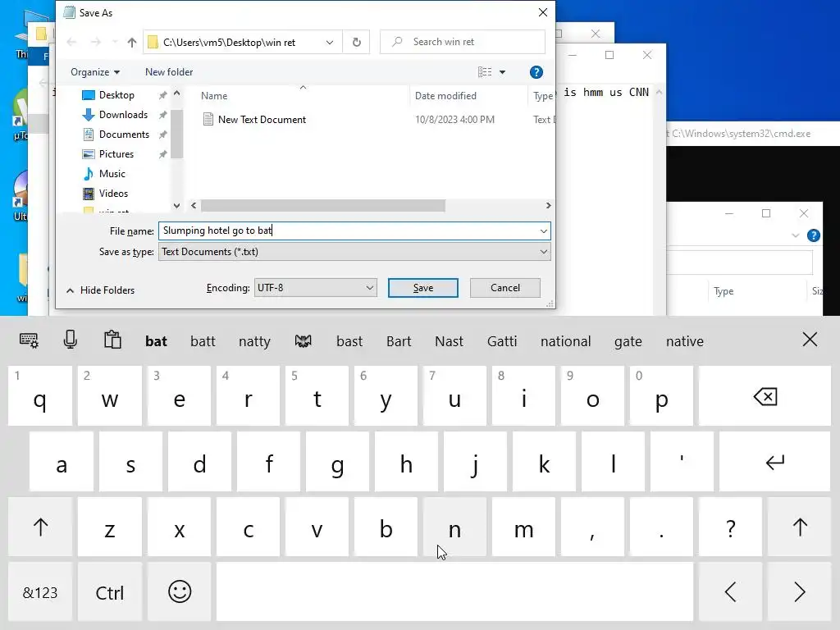Choose the 'natty' suggestion
The height and width of the screenshot is (630, 840).
click(x=254, y=341)
